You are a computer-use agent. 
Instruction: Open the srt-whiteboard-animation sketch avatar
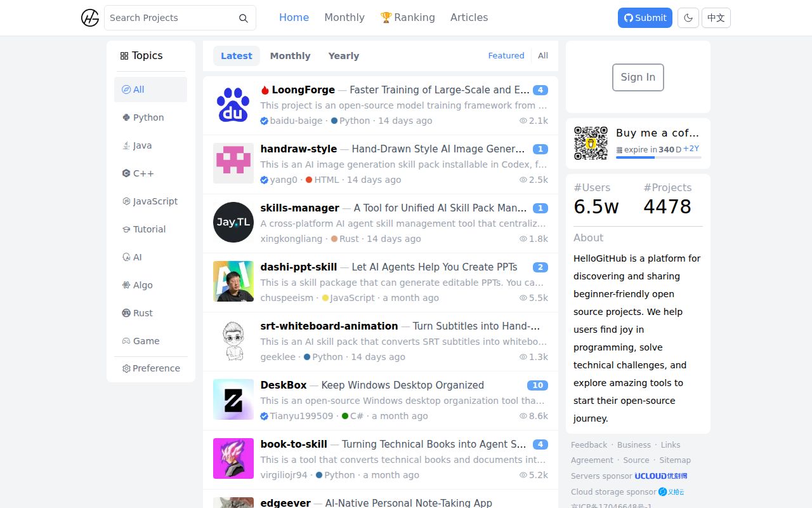[233, 340]
